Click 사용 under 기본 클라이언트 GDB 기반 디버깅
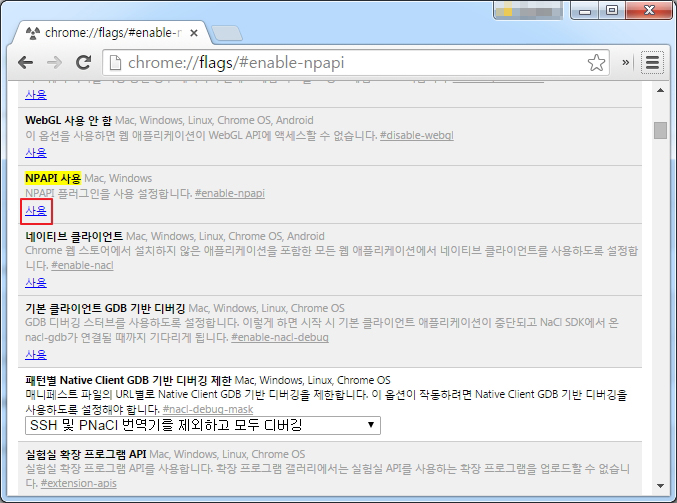 pyautogui.click(x=36, y=354)
